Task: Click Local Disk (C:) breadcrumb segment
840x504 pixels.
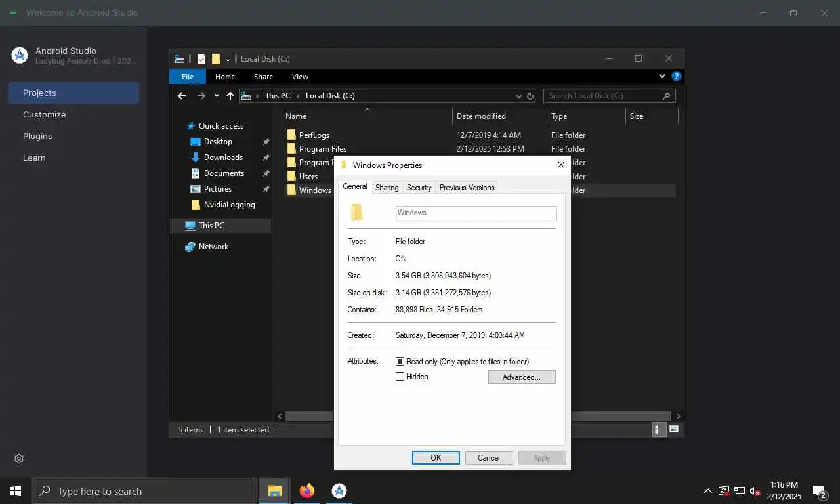Action: [x=330, y=96]
